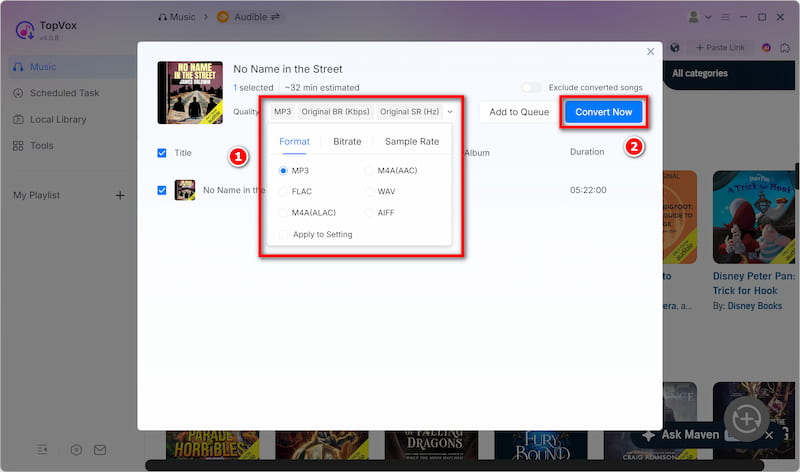
Task: Open settings hexagon icon at sidebar bottom
Action: click(x=76, y=450)
